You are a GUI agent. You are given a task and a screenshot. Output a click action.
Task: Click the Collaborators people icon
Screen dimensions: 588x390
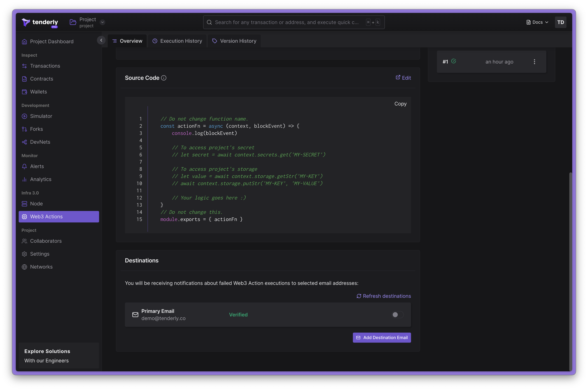pyautogui.click(x=24, y=241)
